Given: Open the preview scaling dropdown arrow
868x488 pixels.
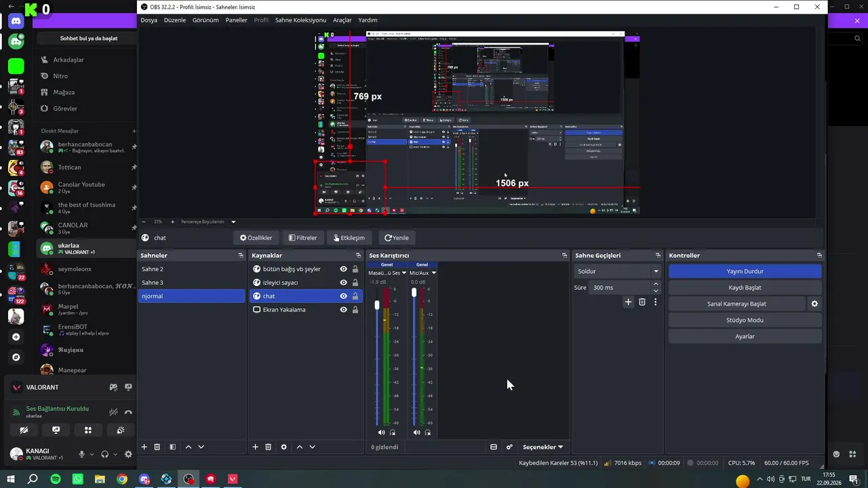Looking at the screenshot, I should coord(233,222).
